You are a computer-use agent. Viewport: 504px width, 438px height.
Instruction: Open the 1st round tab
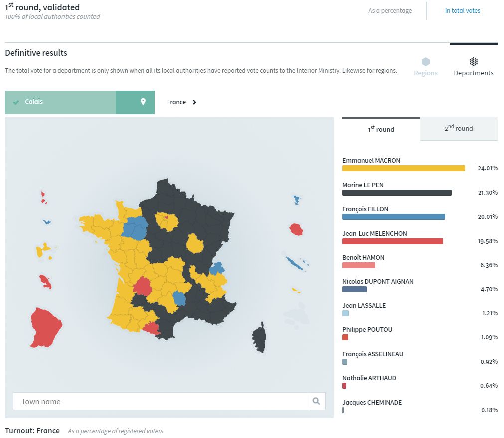(381, 129)
